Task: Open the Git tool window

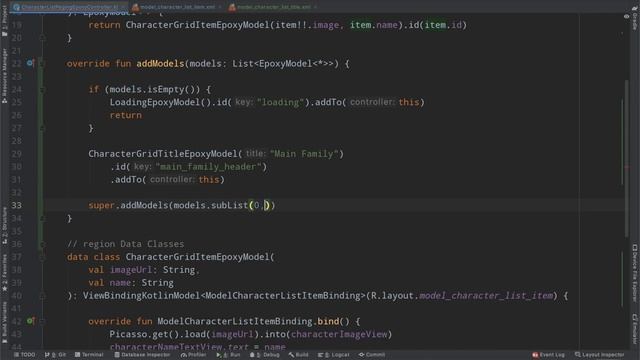Action: (55, 355)
